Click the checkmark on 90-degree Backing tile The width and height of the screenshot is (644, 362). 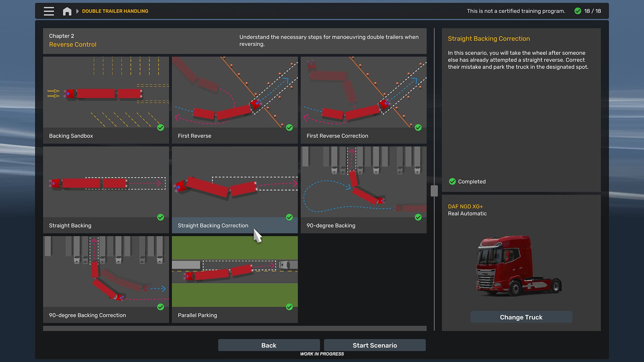(418, 217)
